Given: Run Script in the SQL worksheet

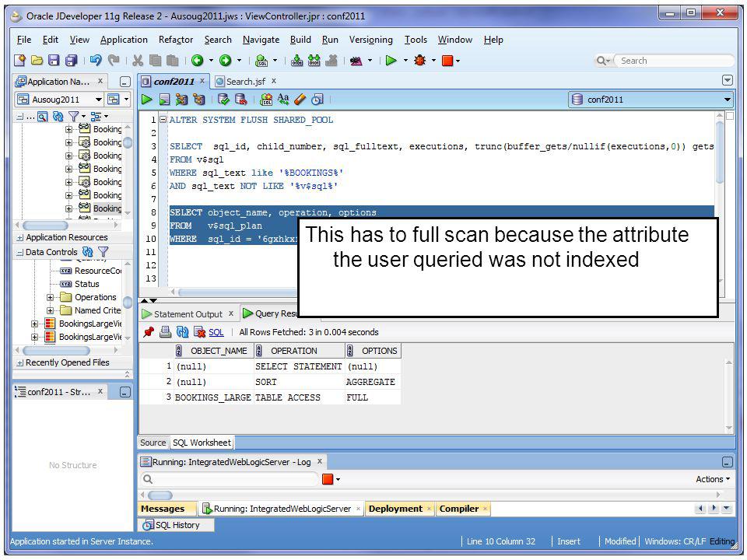Looking at the screenshot, I should point(164,99).
